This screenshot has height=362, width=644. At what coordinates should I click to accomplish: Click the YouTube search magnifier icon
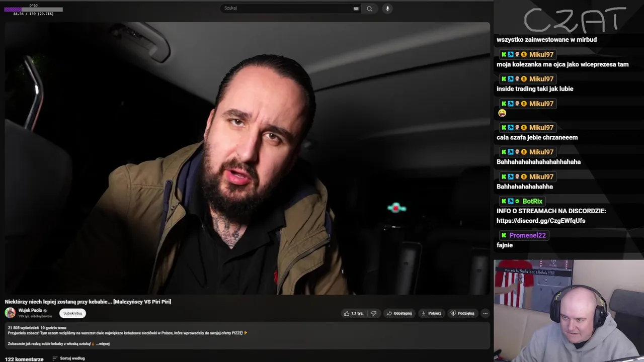coord(369,9)
